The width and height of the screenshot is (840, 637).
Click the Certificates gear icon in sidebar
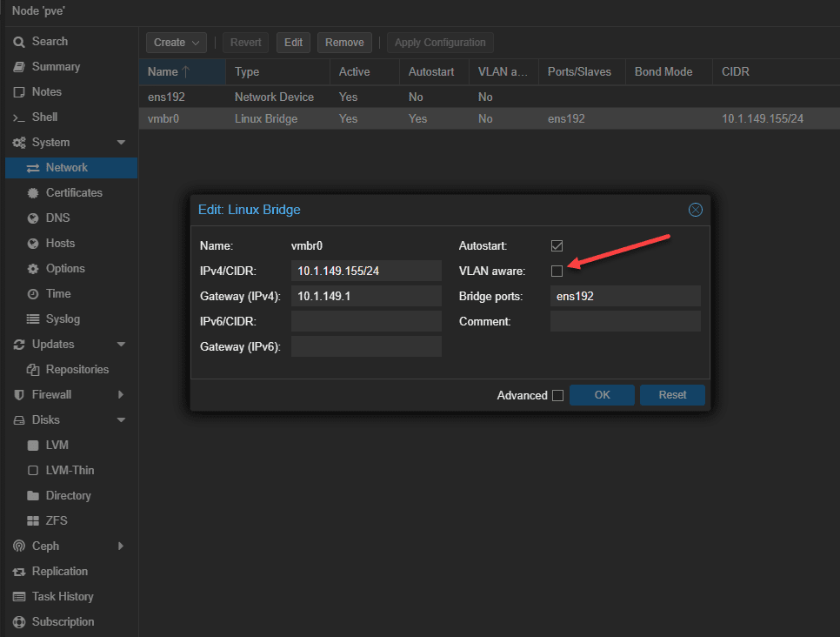tap(33, 193)
